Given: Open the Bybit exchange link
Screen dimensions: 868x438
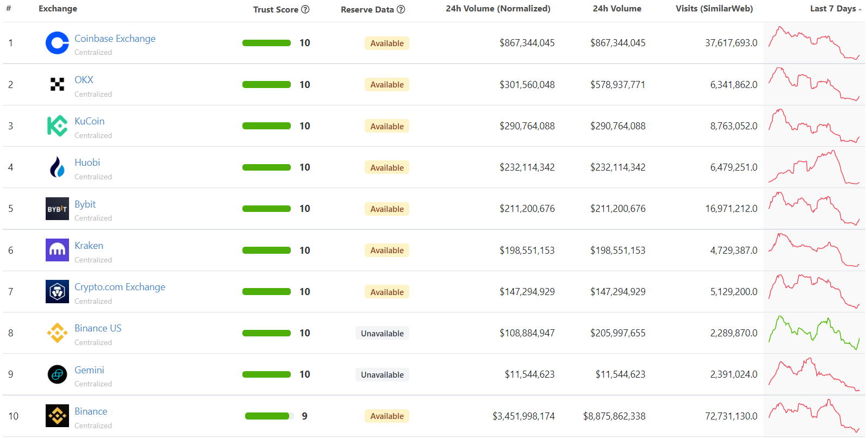Looking at the screenshot, I should tap(85, 204).
